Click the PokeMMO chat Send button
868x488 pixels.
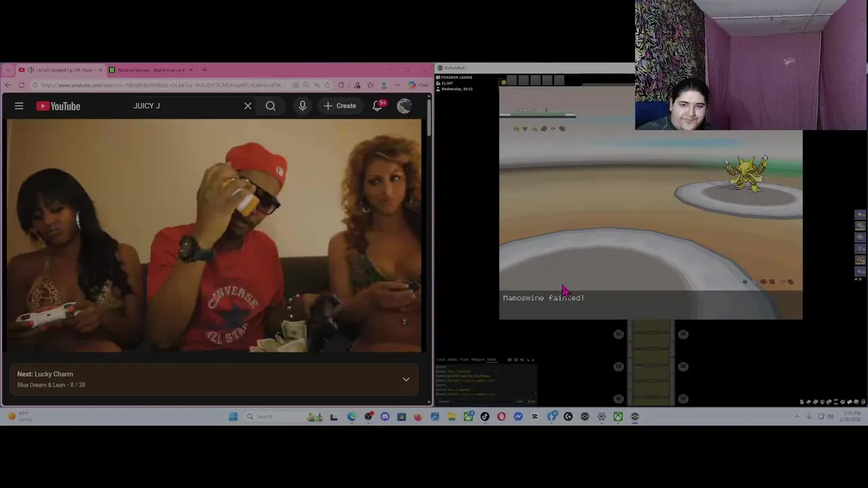(x=532, y=401)
